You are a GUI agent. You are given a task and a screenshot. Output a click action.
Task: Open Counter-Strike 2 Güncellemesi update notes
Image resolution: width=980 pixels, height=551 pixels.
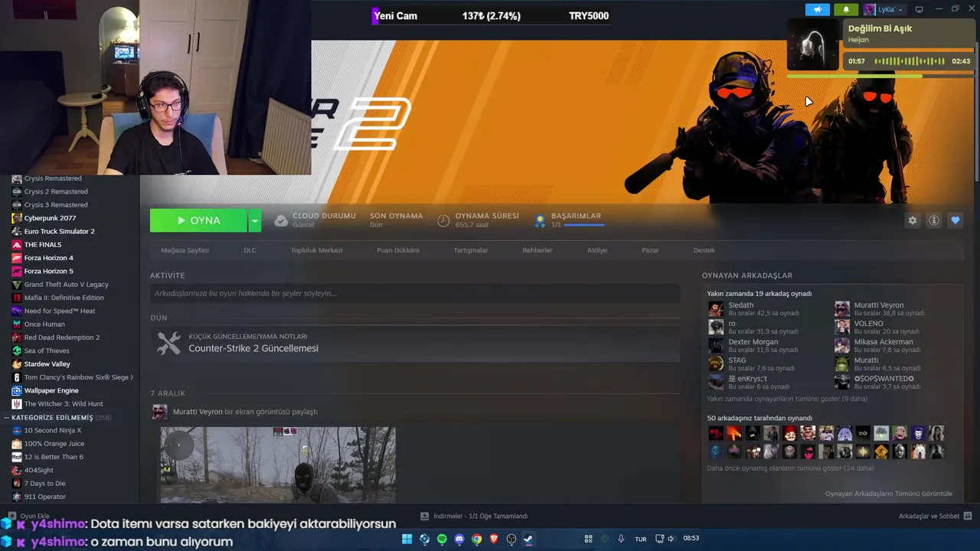(253, 348)
